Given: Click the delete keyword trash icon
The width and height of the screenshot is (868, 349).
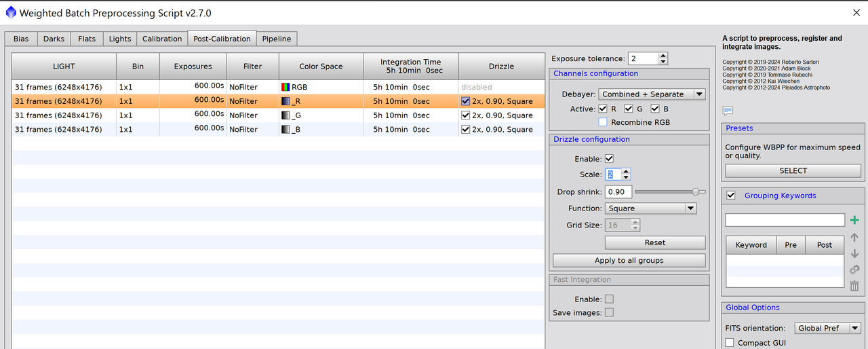Looking at the screenshot, I should (854, 286).
